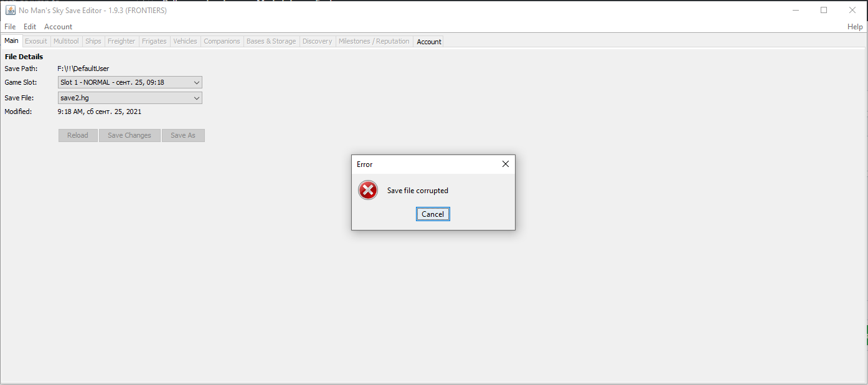Switch to the Freighter tab
This screenshot has width=868, height=385.
(121, 41)
